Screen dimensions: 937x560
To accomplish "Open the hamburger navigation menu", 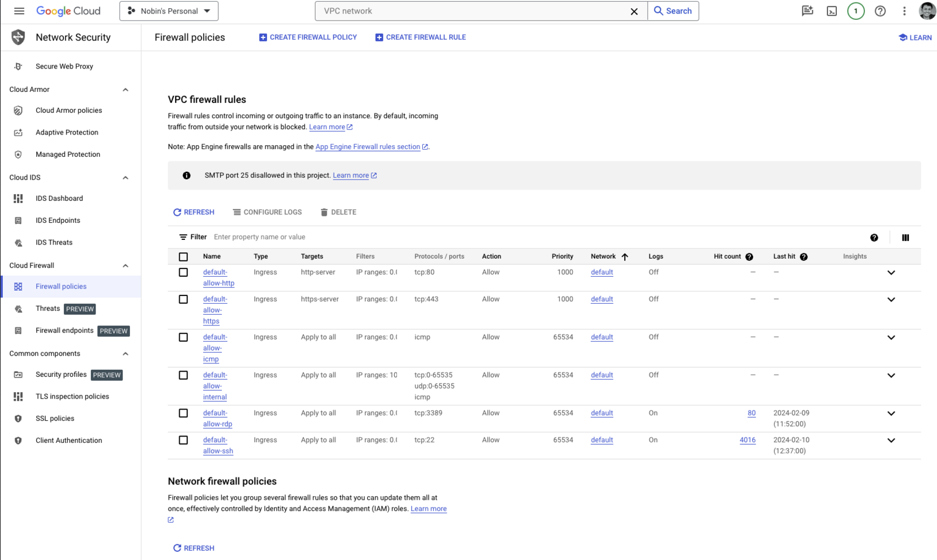I will [x=19, y=11].
